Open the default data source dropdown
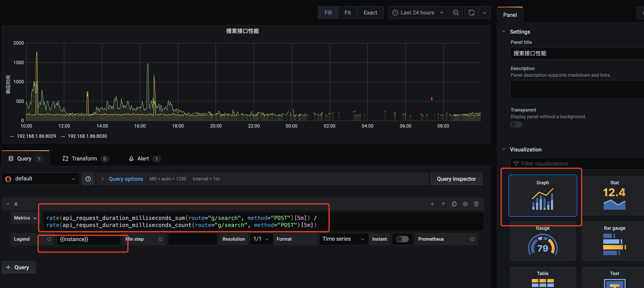The height and width of the screenshot is (288, 644). tap(41, 179)
